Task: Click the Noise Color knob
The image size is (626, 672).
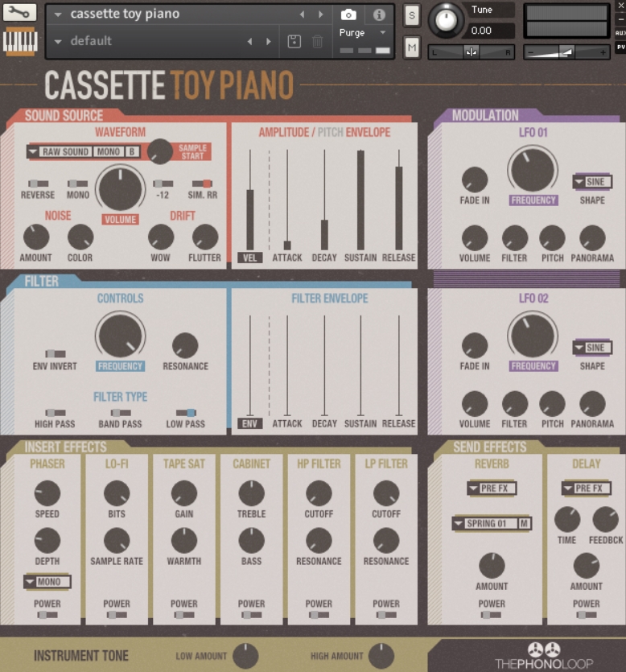Action: [x=80, y=237]
